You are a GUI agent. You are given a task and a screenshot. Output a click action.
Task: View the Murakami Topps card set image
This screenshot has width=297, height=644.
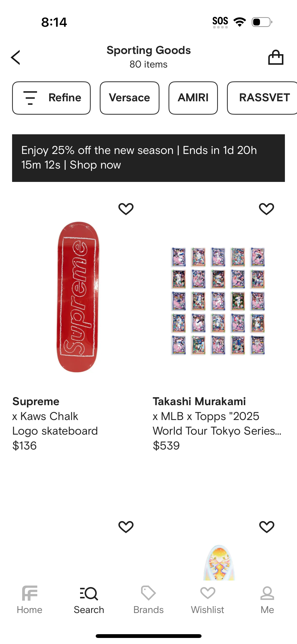pyautogui.click(x=218, y=301)
